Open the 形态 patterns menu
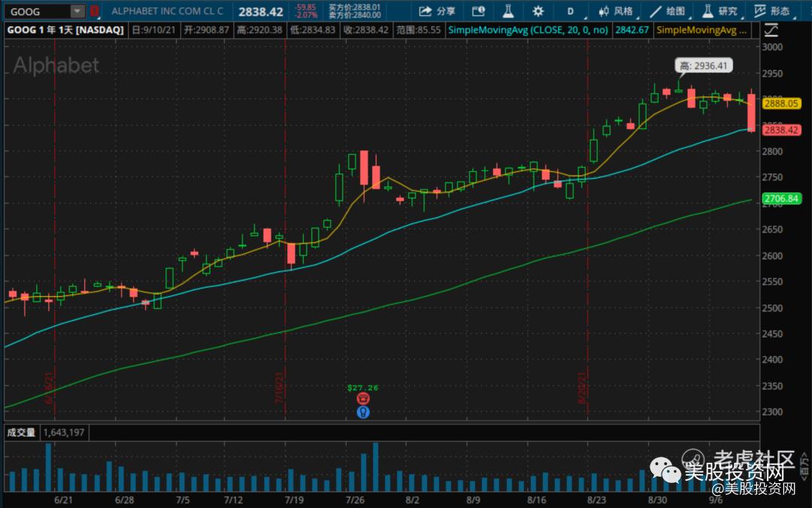This screenshot has width=812, height=508. click(771, 11)
